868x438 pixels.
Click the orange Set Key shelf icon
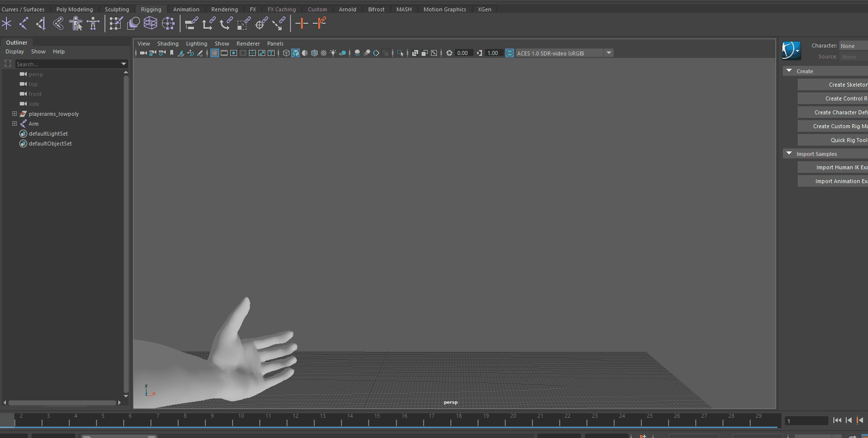tap(302, 23)
